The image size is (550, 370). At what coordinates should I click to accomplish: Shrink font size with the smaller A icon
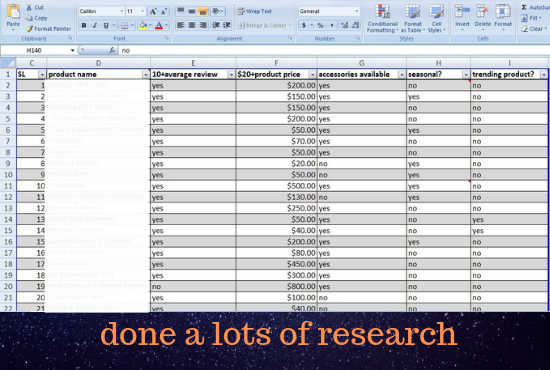coord(164,12)
